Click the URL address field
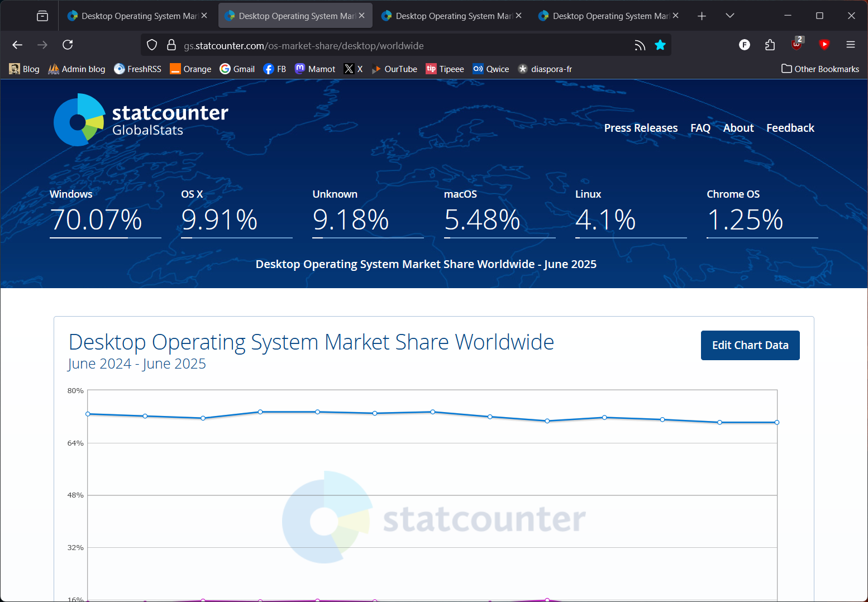Image resolution: width=868 pixels, height=602 pixels. pyautogui.click(x=391, y=45)
